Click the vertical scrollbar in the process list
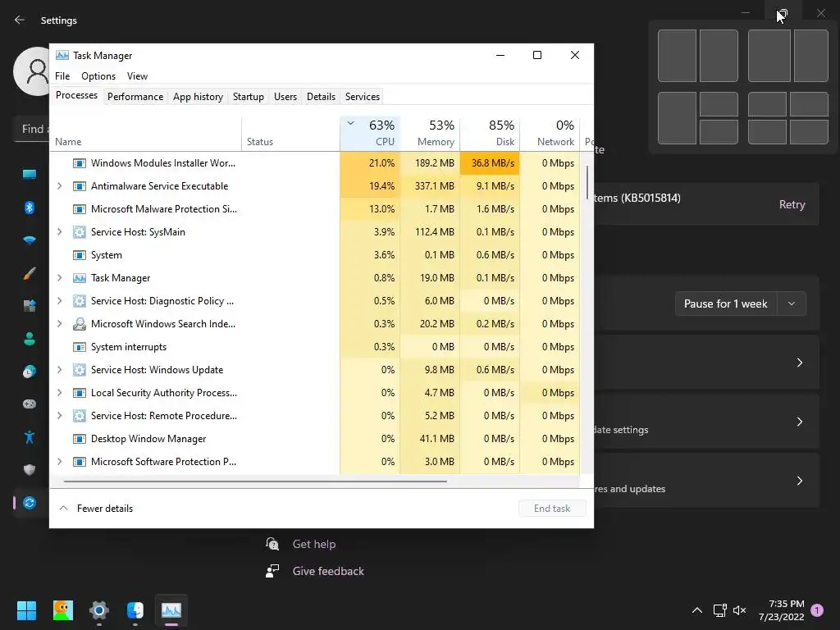 click(587, 182)
